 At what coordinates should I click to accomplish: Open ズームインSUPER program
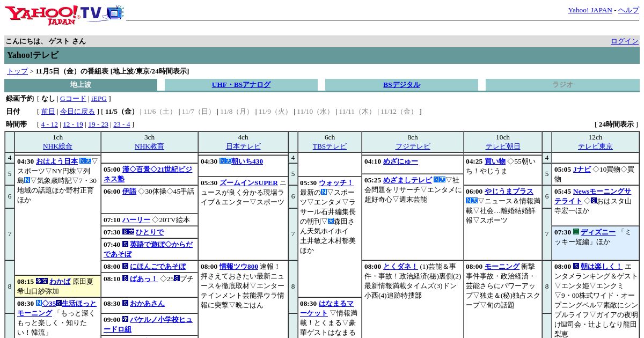click(x=248, y=183)
